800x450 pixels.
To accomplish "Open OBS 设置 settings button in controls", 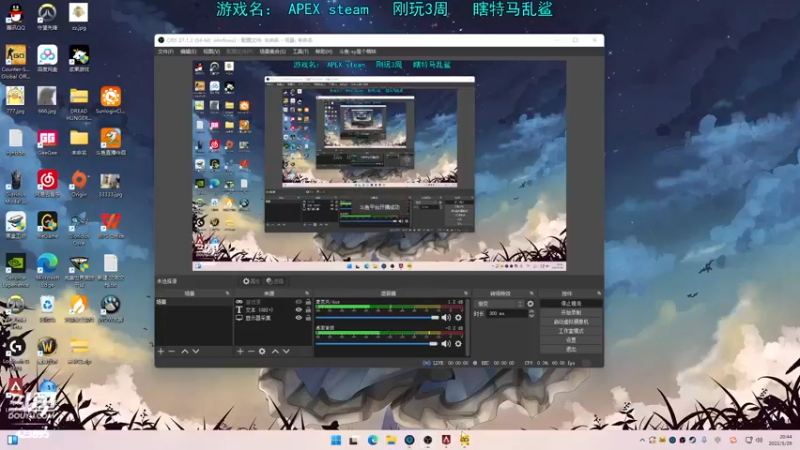I will point(571,340).
